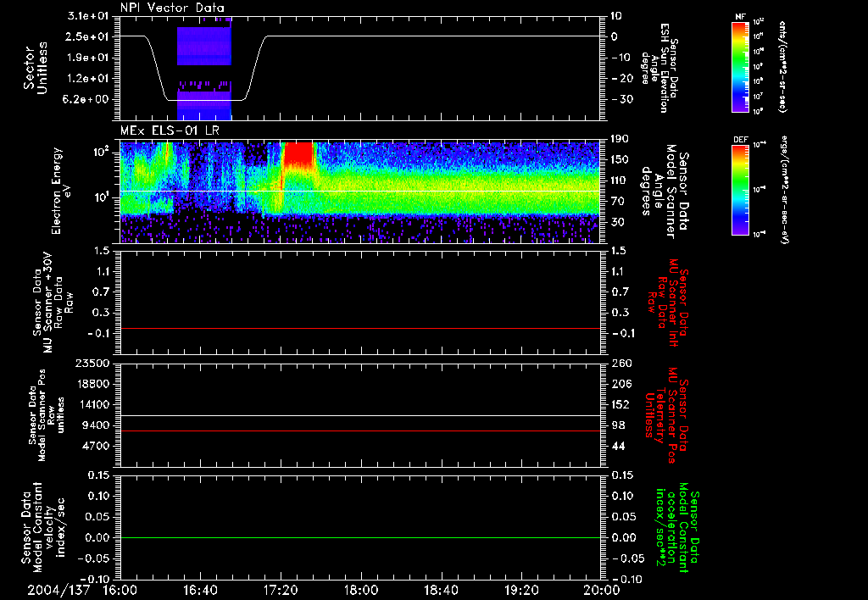Screen dimensions: 868x600
Task: Click the 19:20 time axis label
Action: [x=521, y=590]
